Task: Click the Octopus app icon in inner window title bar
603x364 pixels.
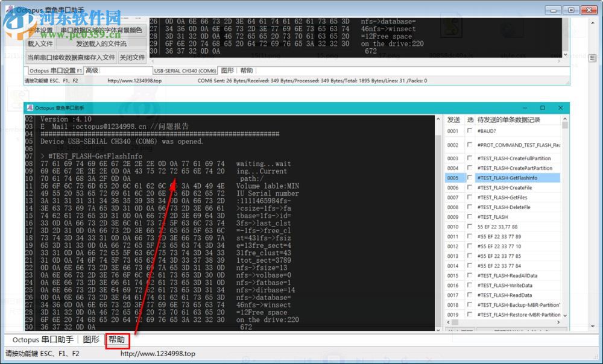Action: click(x=30, y=108)
